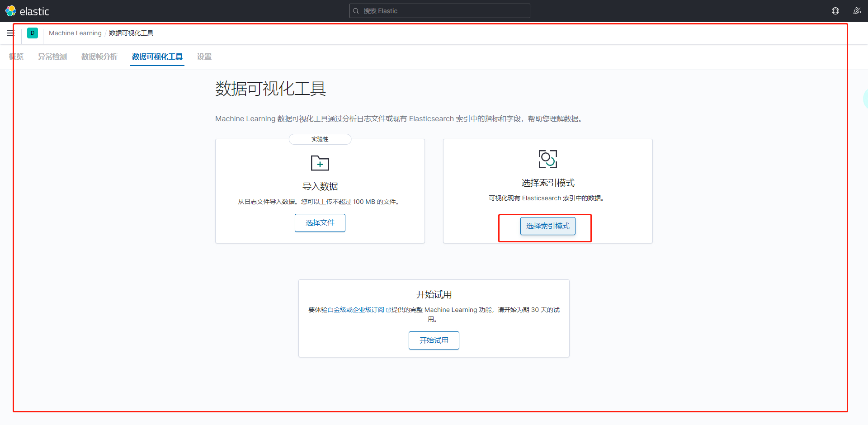
Task: Click the Elastic logo
Action: 27,11
